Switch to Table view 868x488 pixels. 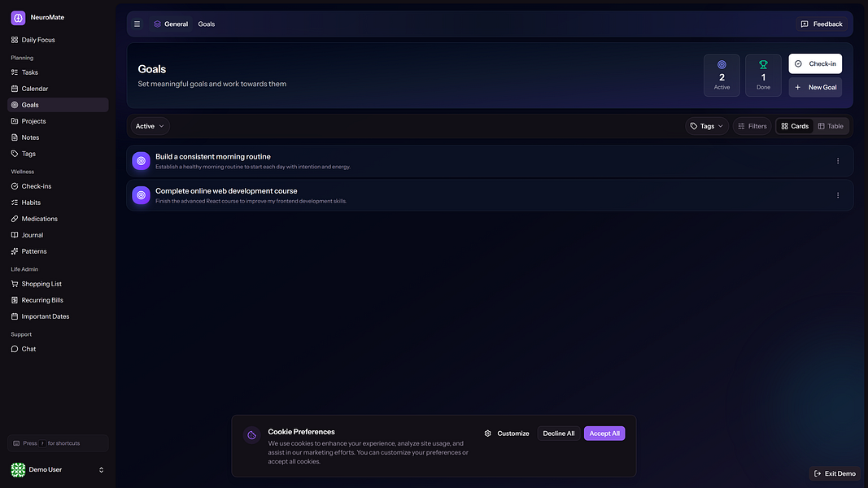(x=831, y=126)
